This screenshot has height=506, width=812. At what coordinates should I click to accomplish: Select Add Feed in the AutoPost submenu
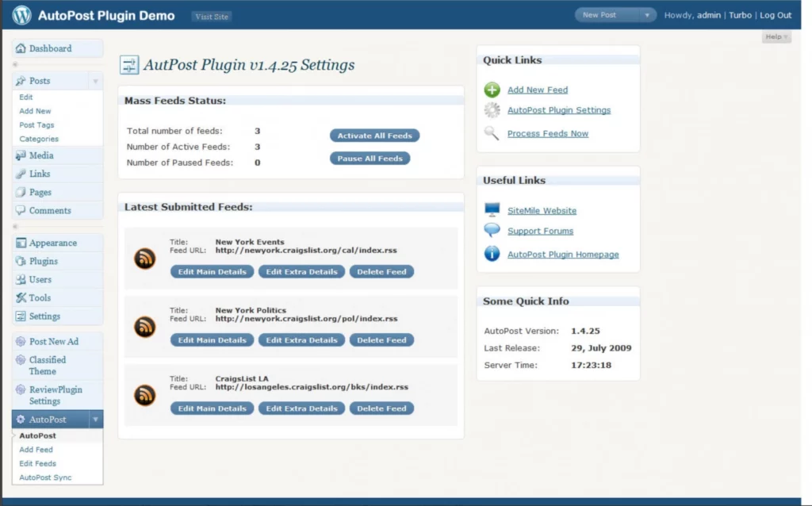(36, 449)
